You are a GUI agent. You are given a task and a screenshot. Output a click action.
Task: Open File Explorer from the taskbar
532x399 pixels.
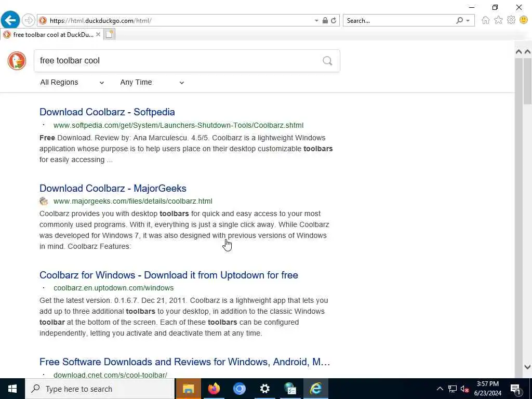pos(188,389)
